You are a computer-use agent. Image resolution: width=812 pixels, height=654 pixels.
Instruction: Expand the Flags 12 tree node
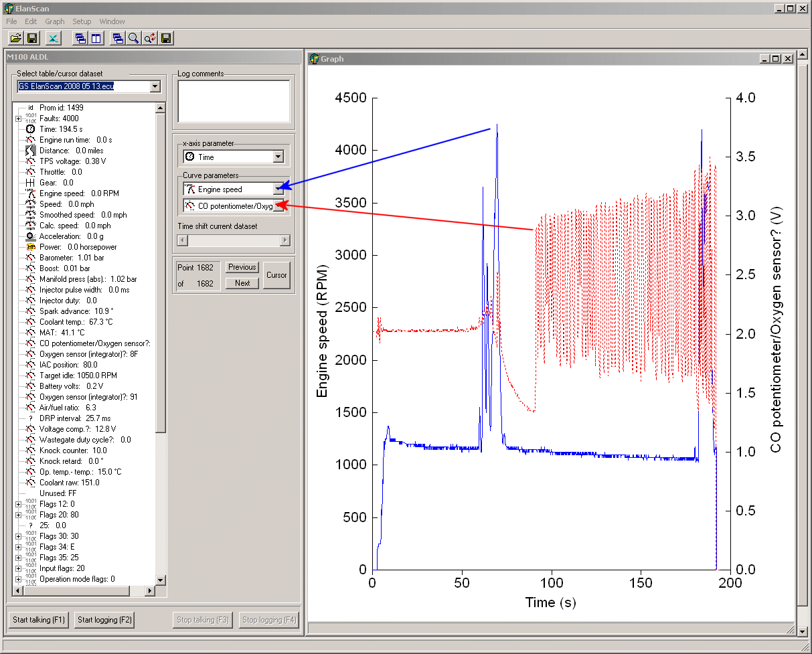coord(19,504)
